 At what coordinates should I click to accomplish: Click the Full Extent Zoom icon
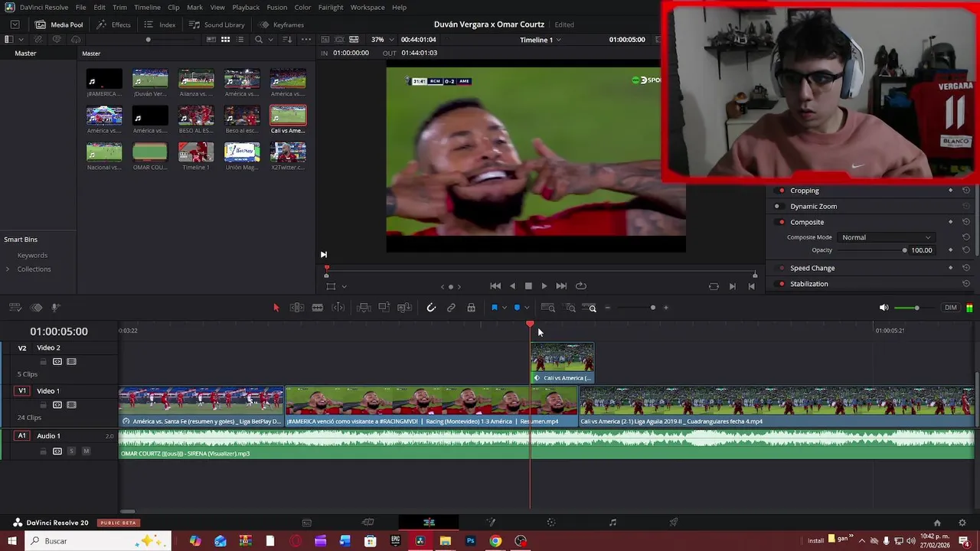point(547,308)
